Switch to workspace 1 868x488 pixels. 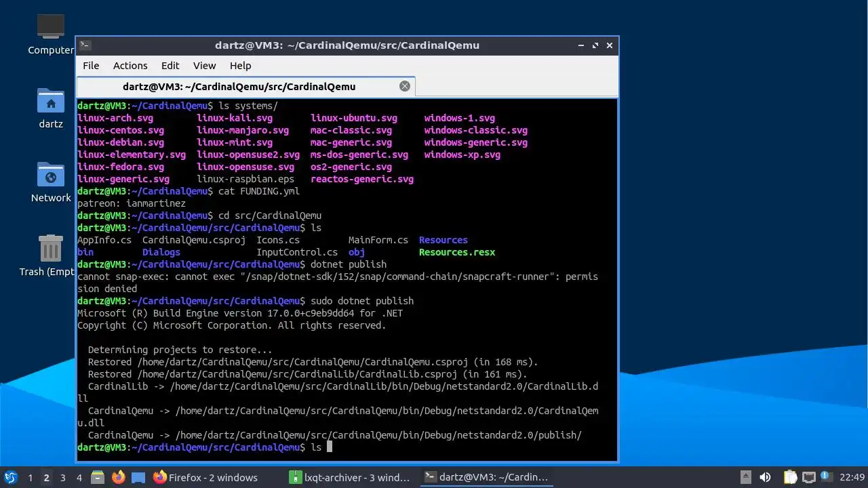point(30,477)
